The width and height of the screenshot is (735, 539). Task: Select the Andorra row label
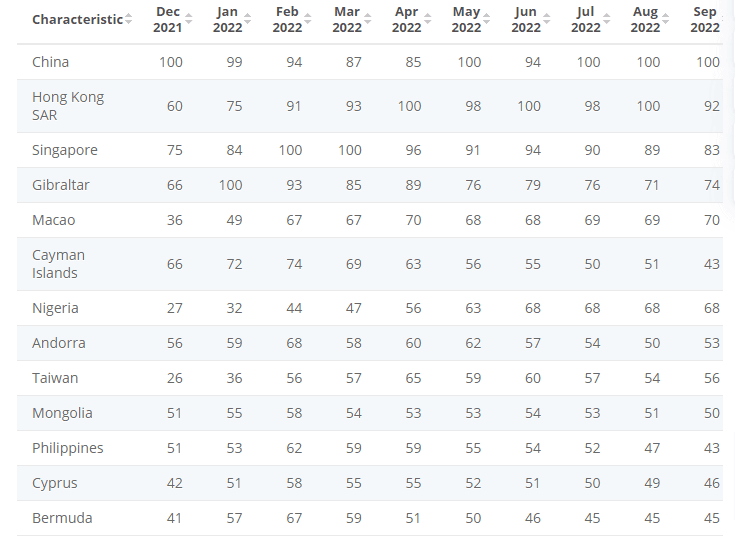pyautogui.click(x=59, y=343)
